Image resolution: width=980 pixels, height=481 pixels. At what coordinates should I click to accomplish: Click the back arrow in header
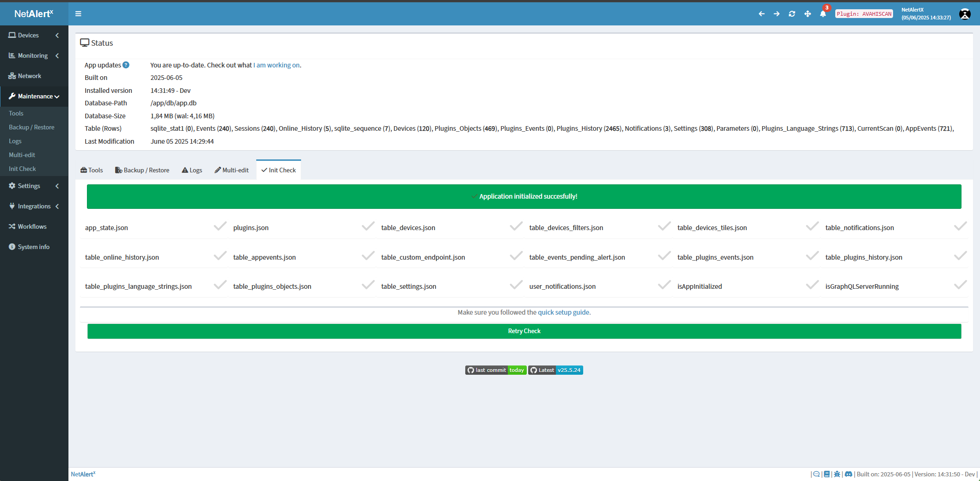click(761, 14)
